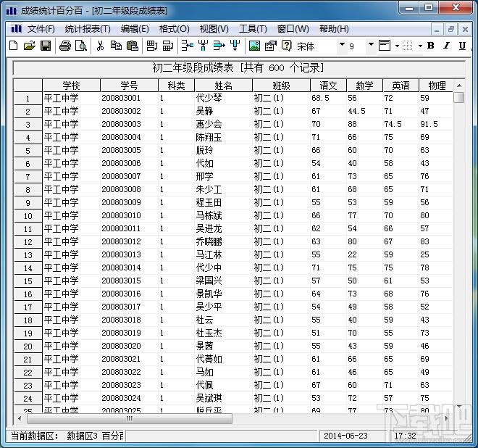Open a file with the folder icon
This screenshot has height=448, width=478.
click(x=30, y=46)
